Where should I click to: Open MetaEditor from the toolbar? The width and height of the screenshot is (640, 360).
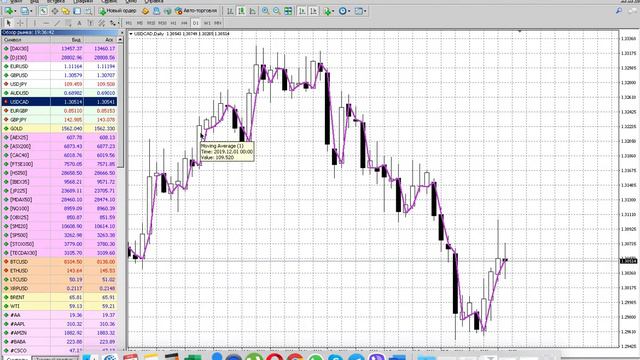point(145,11)
